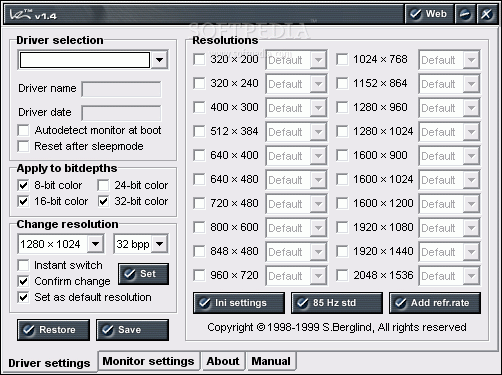
Task: Uncheck 16-bit color
Action: pyautogui.click(x=23, y=201)
